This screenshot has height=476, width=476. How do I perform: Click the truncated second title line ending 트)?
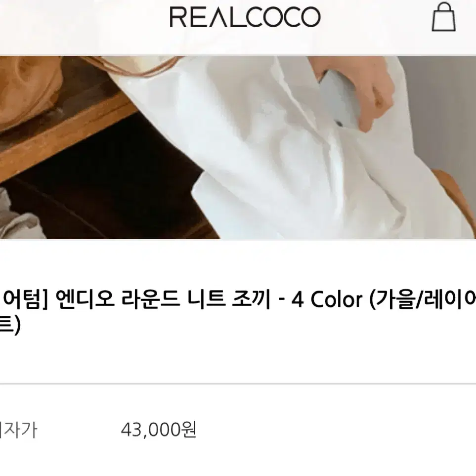click(x=10, y=325)
